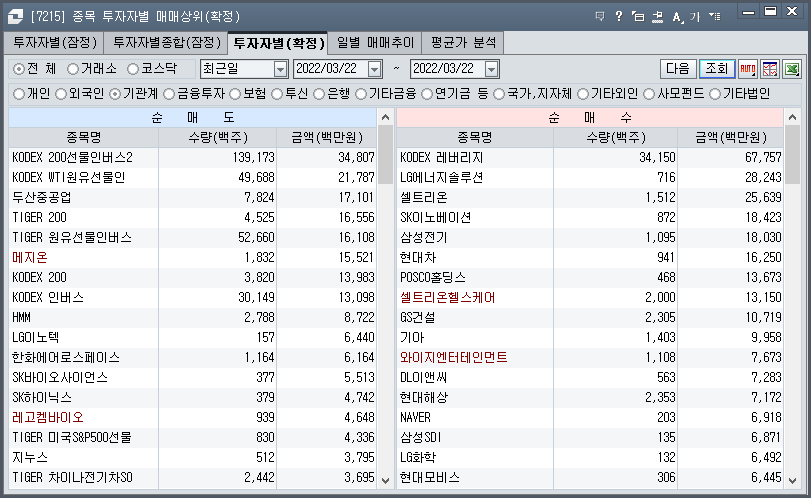Screen dimensions: 811x498
Task: Click the 순매도 table scrollbar thumb
Action: 385,155
